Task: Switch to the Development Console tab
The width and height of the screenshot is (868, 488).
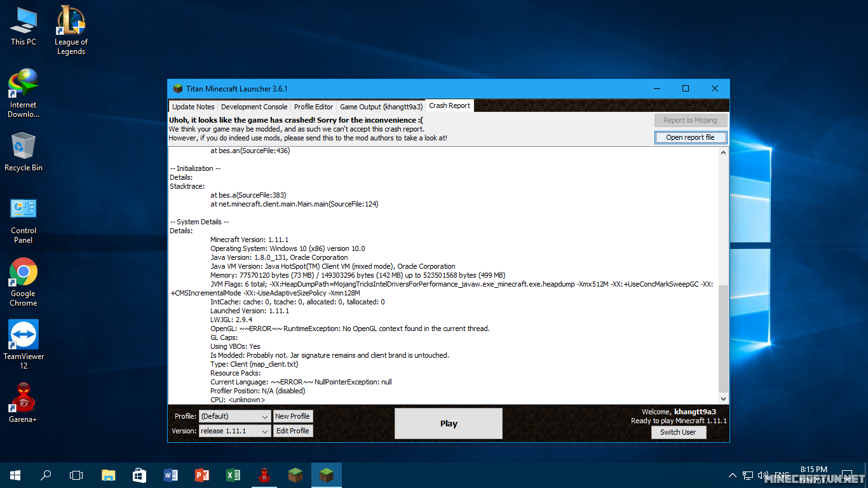Action: pyautogui.click(x=254, y=107)
